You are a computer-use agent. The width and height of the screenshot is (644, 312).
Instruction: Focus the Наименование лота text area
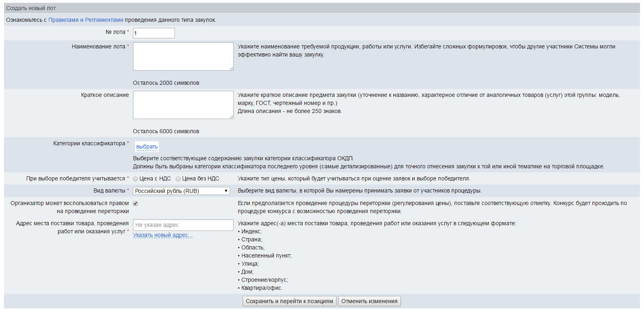[x=183, y=57]
